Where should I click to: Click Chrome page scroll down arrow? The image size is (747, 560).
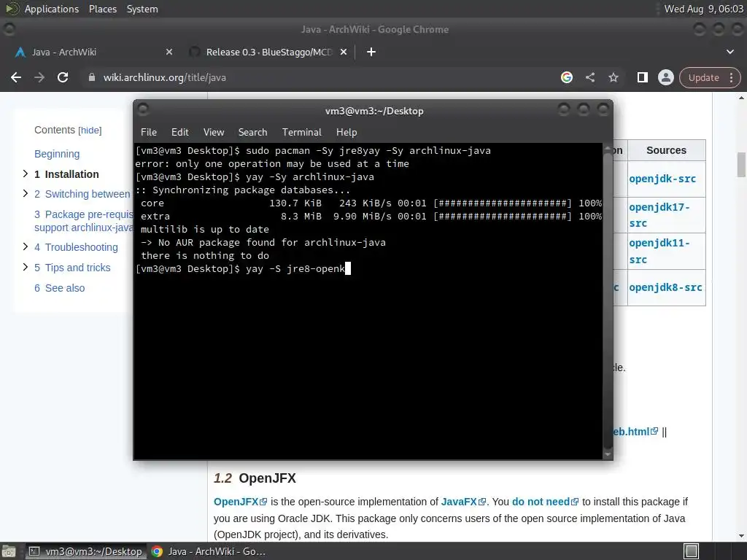(x=741, y=536)
